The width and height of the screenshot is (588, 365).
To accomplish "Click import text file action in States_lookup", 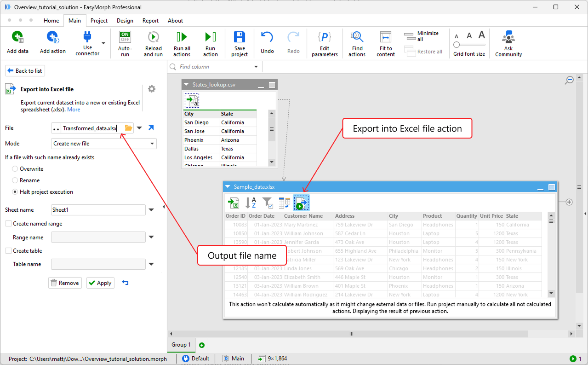I will click(x=192, y=100).
